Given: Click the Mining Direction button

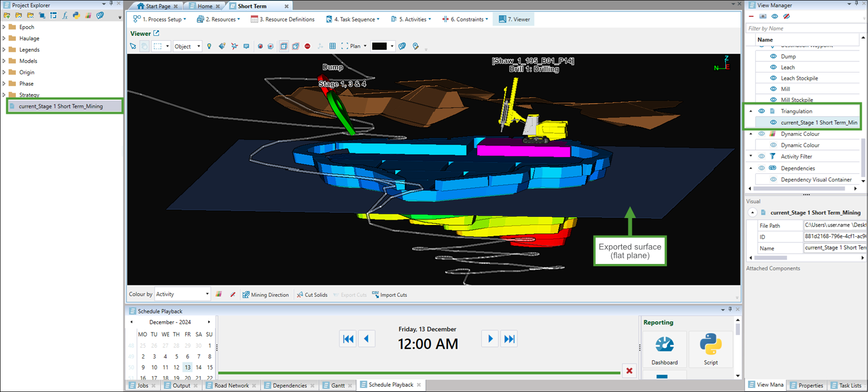Looking at the screenshot, I should click(265, 295).
